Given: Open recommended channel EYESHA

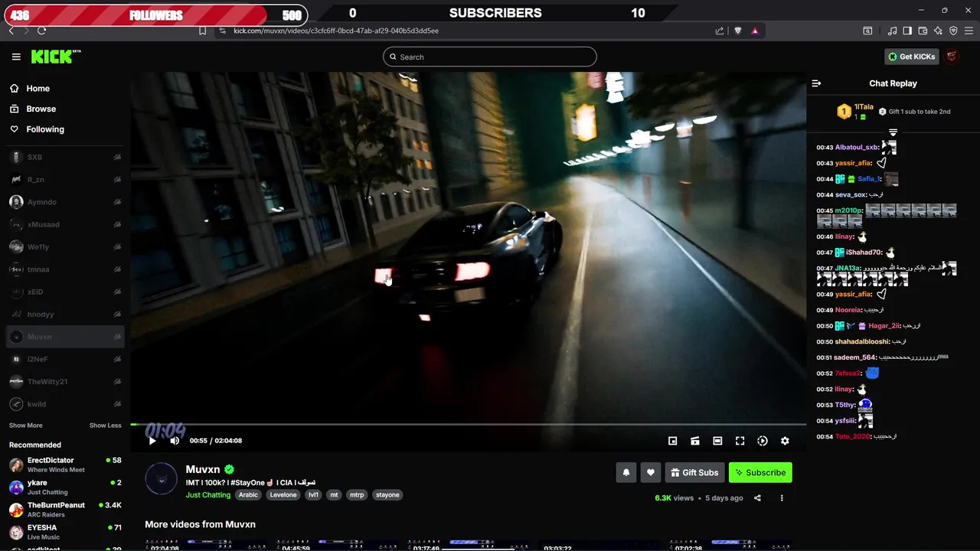Looking at the screenshot, I should tap(65, 532).
